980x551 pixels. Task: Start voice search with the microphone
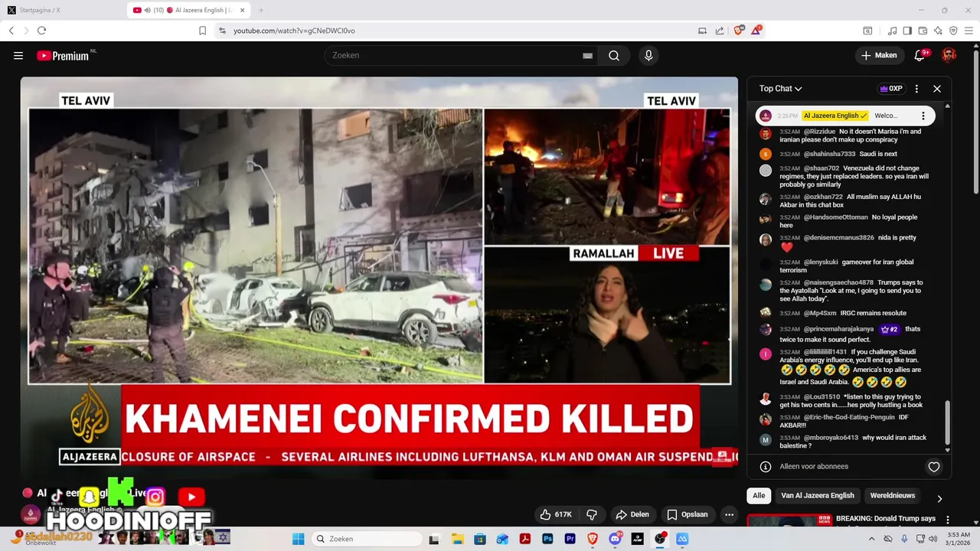click(x=648, y=55)
